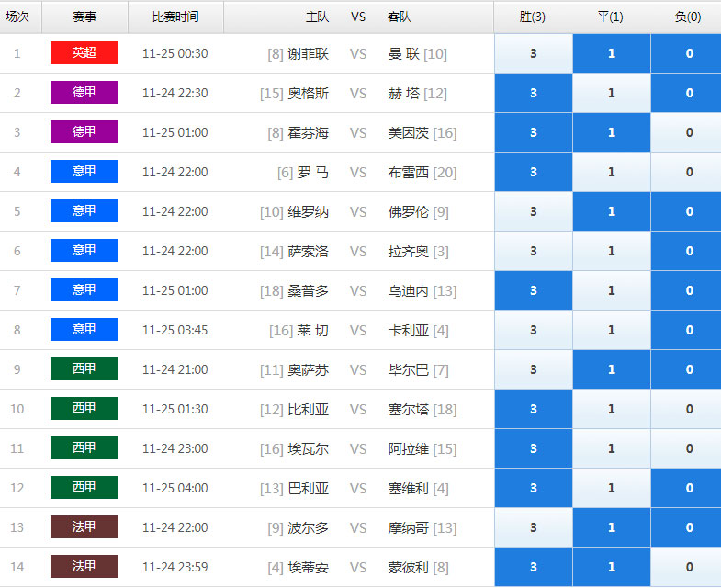Click match time 11-24 23:59
The width and height of the screenshot is (721, 588).
(175, 567)
